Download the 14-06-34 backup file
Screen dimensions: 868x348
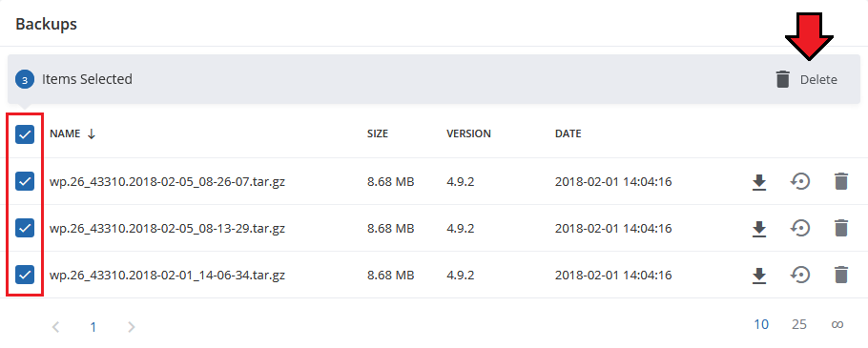[x=759, y=275]
